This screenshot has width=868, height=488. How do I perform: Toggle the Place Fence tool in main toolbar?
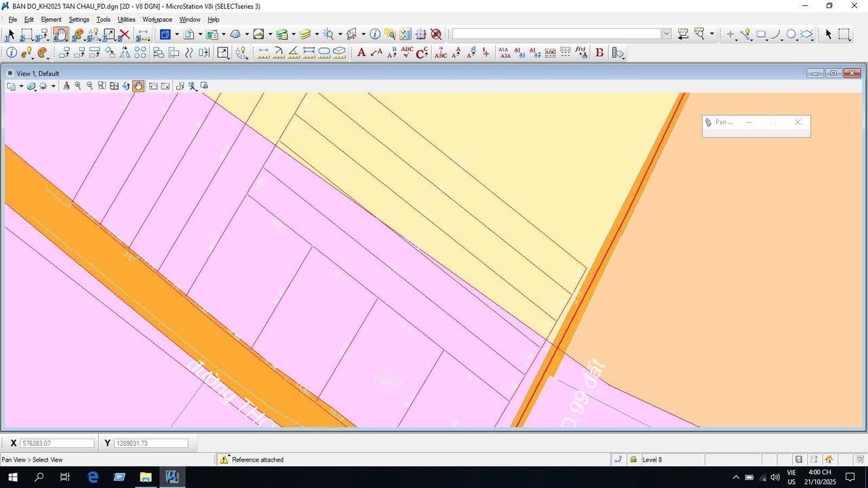click(27, 35)
